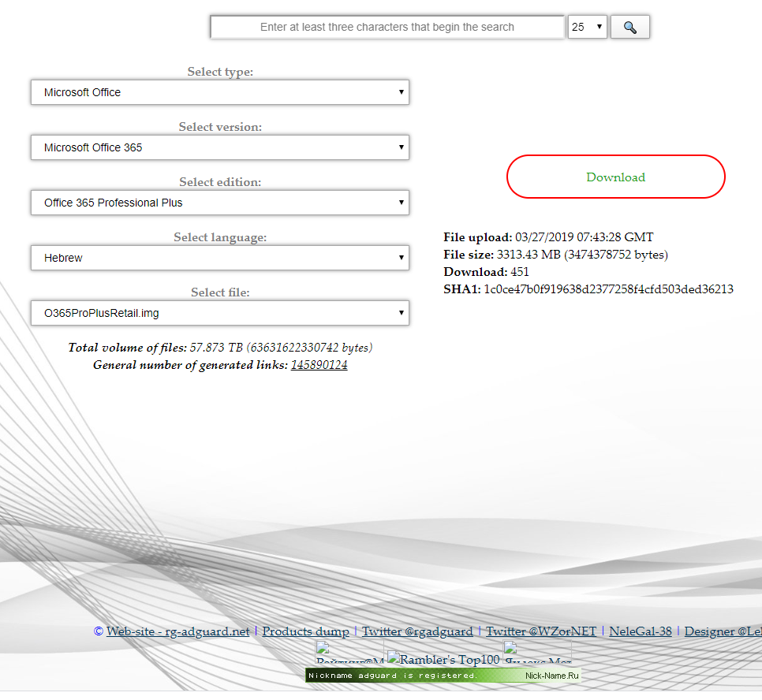Viewport: 762px width, 700px height.
Task: Click the File upload date 03/27/2019 text
Action: coord(548,237)
